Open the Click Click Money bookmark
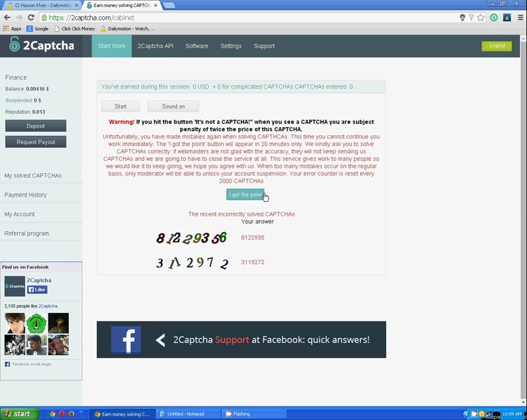This screenshot has width=527, height=420. pos(75,29)
